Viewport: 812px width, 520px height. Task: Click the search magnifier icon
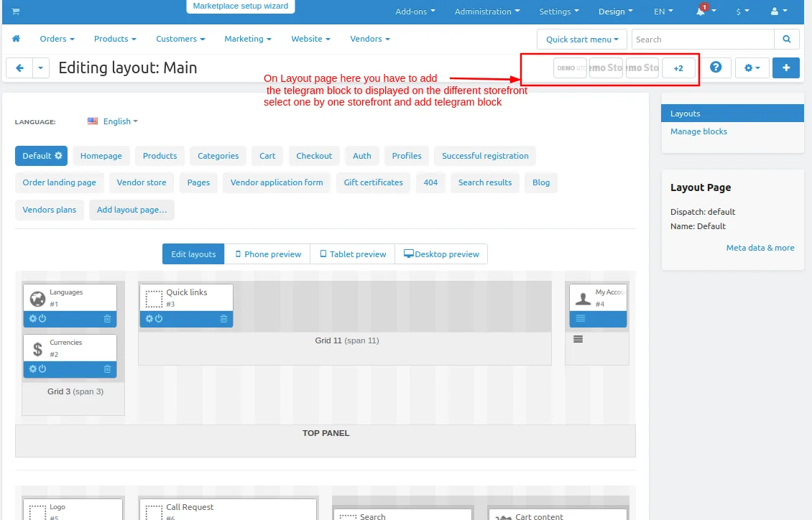pos(787,40)
